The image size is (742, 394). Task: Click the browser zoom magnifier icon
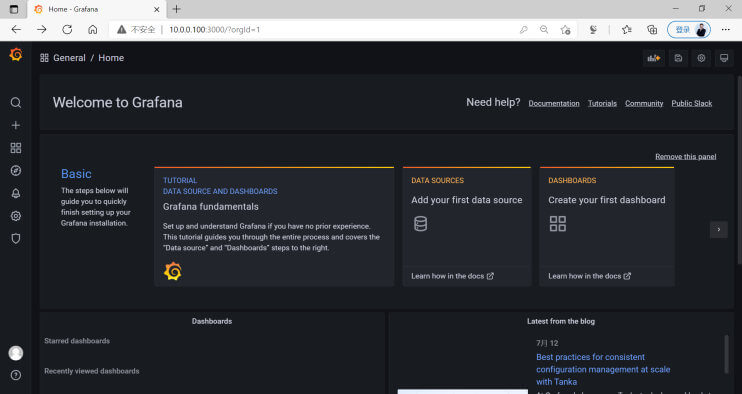coord(544,30)
